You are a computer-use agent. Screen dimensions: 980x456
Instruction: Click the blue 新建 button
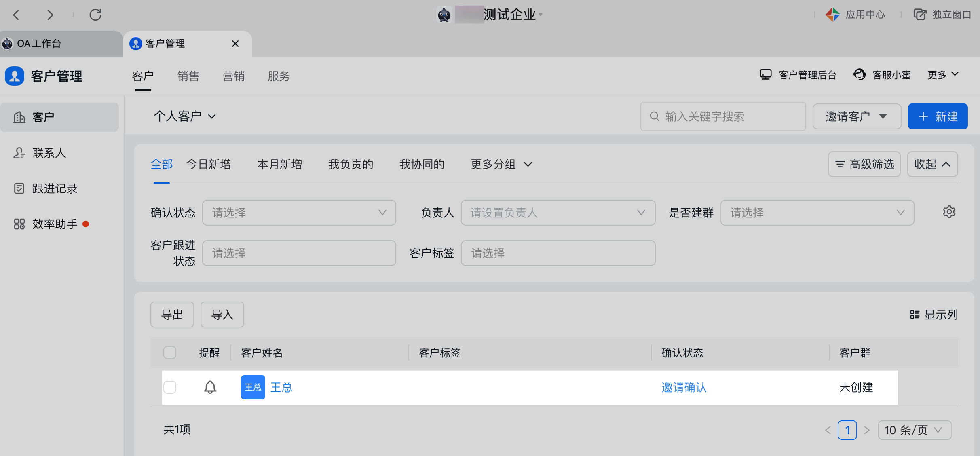(937, 116)
